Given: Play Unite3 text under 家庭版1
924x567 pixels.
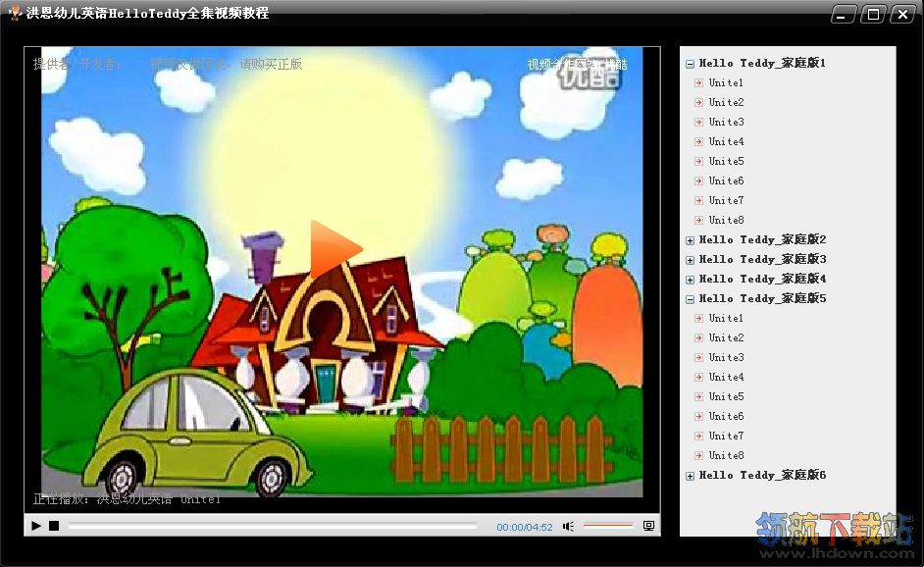Looking at the screenshot, I should tap(726, 122).
